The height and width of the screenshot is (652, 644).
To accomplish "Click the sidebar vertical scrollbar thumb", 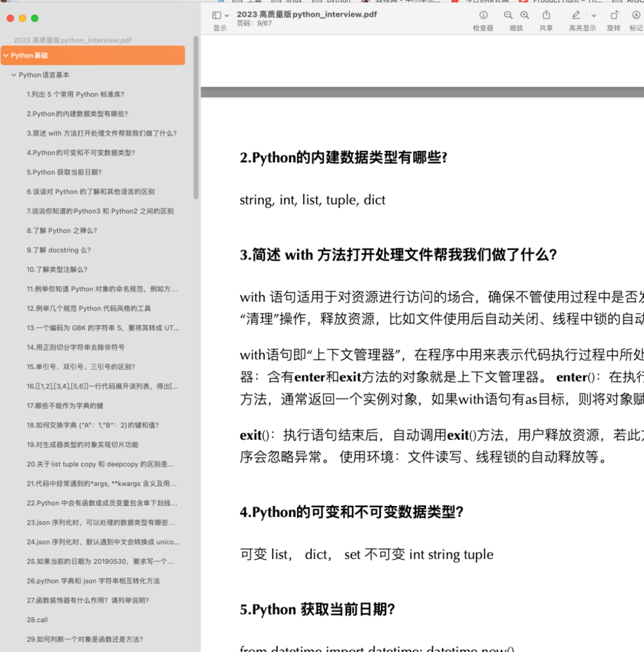I will 196,117.
